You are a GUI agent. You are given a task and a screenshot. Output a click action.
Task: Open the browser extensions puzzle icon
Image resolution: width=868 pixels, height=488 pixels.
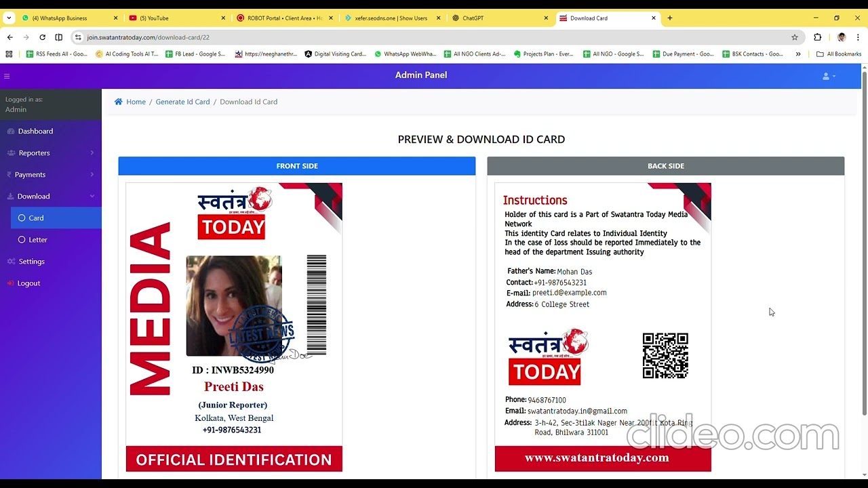click(x=818, y=37)
